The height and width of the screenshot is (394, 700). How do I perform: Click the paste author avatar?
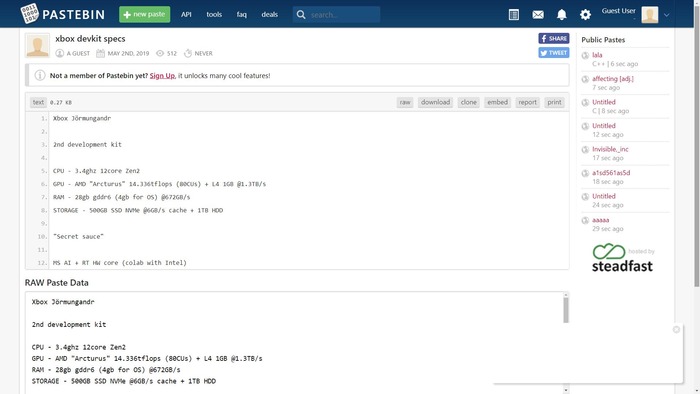pos(38,46)
